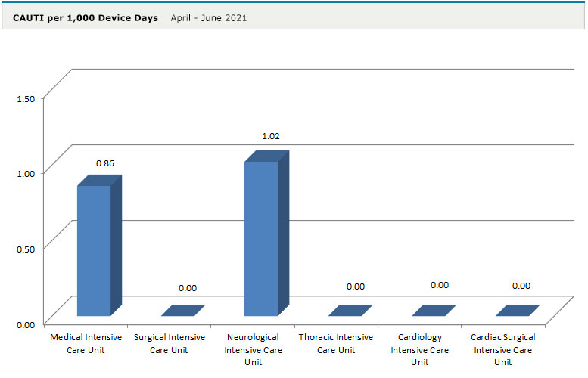Click the 1.00 y-axis label

pyautogui.click(x=25, y=173)
